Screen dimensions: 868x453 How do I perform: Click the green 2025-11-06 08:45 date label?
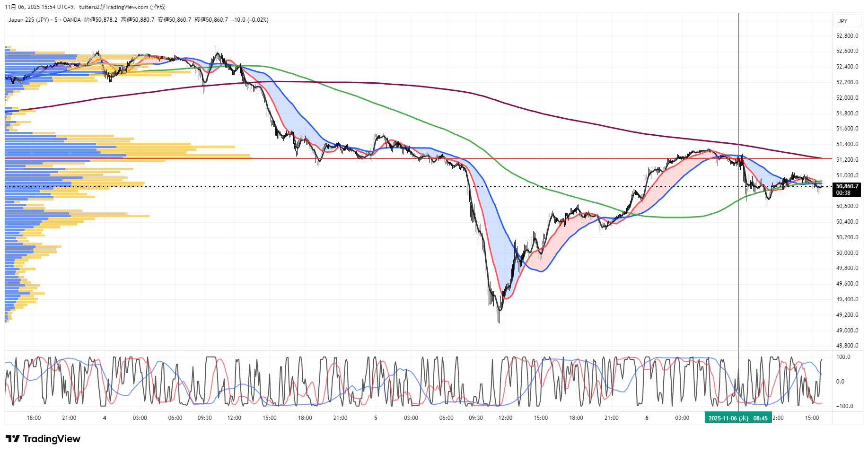pyautogui.click(x=737, y=418)
